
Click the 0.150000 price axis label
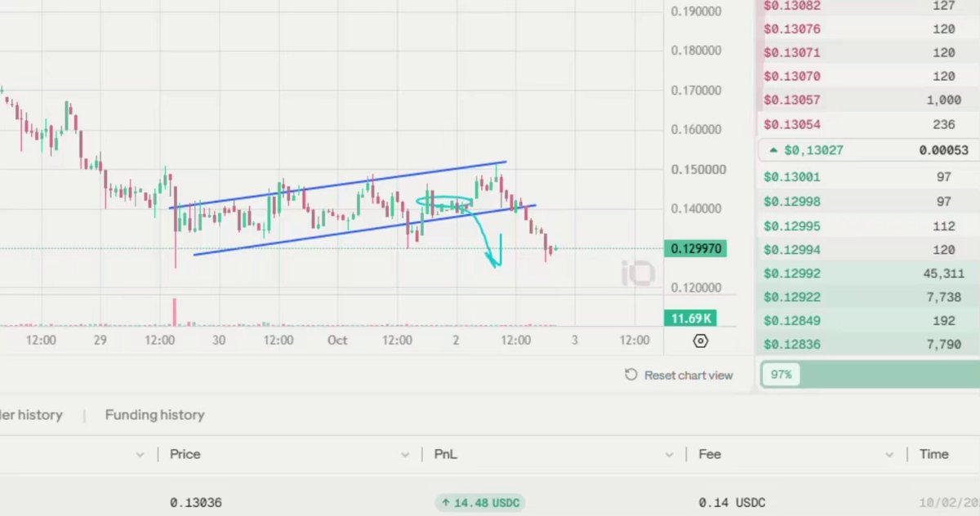click(x=697, y=170)
